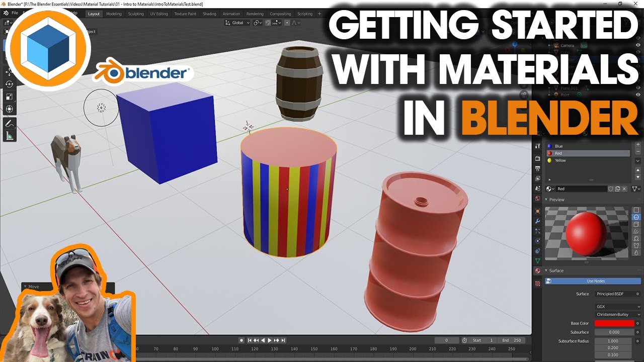This screenshot has height=362, width=644.
Task: Create a new material copy icon
Action: click(617, 189)
